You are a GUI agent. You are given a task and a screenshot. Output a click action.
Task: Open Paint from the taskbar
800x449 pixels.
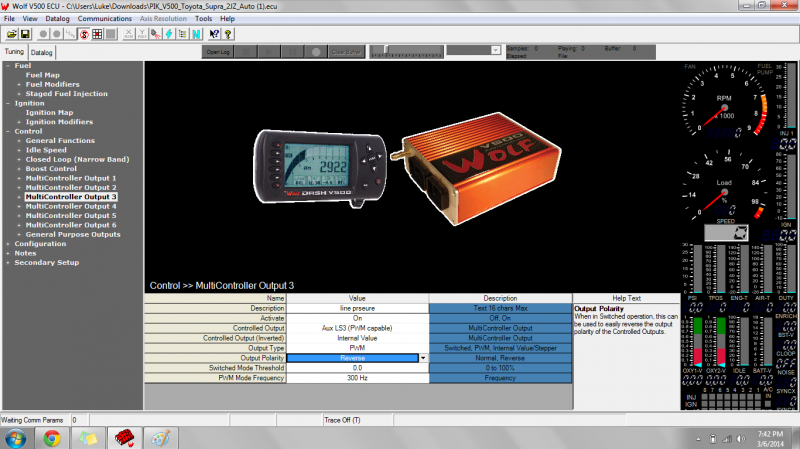click(x=160, y=438)
